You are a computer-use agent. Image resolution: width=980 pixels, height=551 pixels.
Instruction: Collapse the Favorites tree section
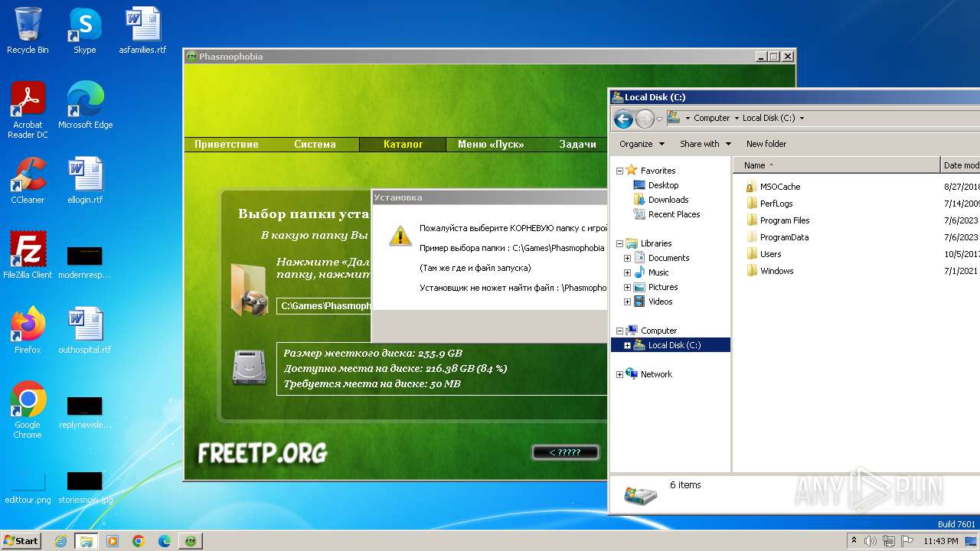tap(619, 171)
